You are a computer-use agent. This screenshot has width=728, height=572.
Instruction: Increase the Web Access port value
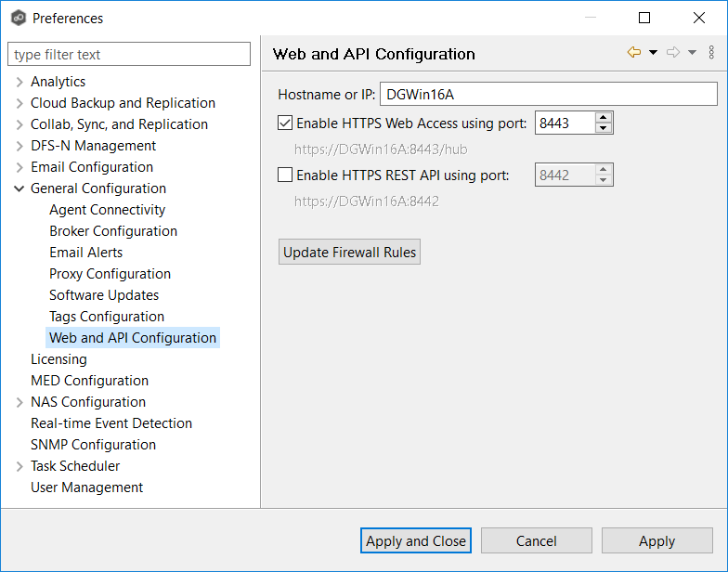click(x=604, y=118)
